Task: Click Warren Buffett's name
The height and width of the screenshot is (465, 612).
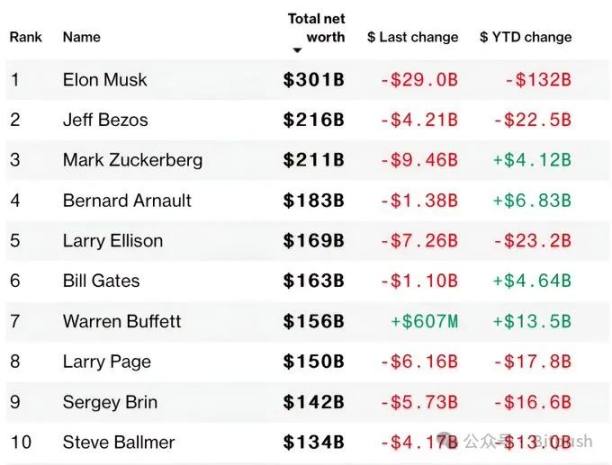Action: click(x=122, y=321)
